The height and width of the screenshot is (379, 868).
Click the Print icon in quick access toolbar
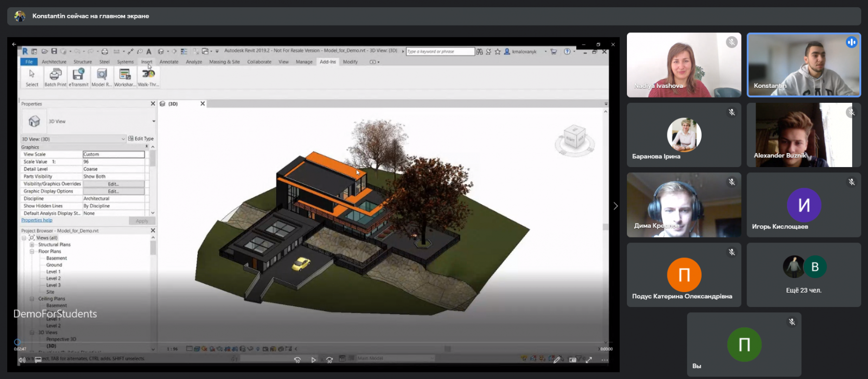105,51
